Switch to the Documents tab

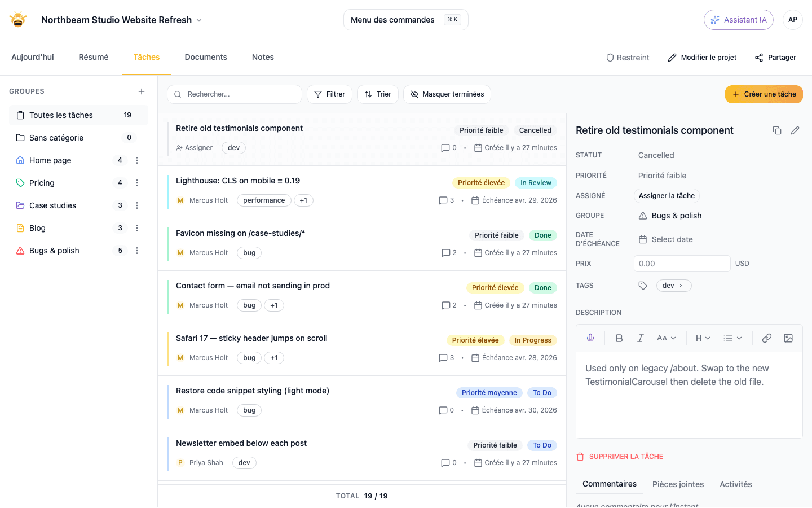click(x=206, y=57)
